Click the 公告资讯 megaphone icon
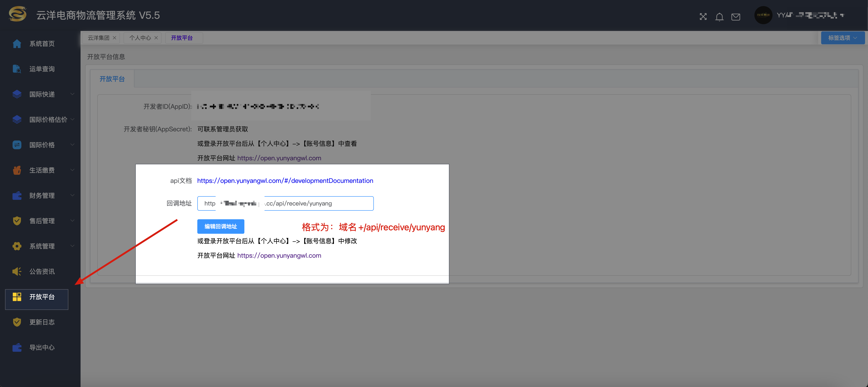This screenshot has height=387, width=868. pos(17,271)
